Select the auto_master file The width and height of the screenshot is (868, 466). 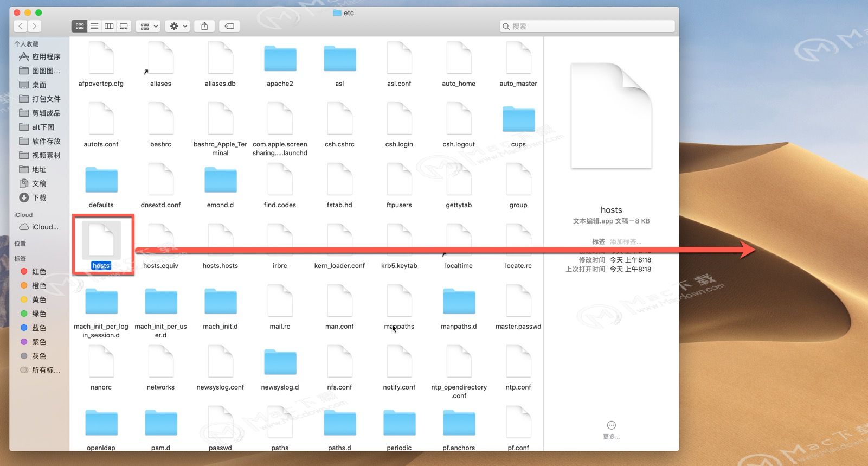518,58
